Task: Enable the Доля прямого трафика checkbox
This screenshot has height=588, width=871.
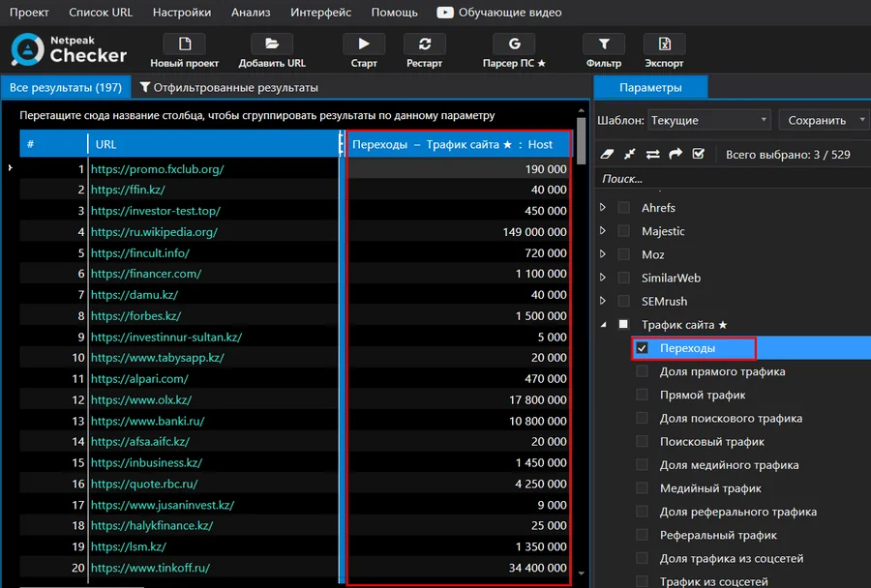Action: point(643,371)
